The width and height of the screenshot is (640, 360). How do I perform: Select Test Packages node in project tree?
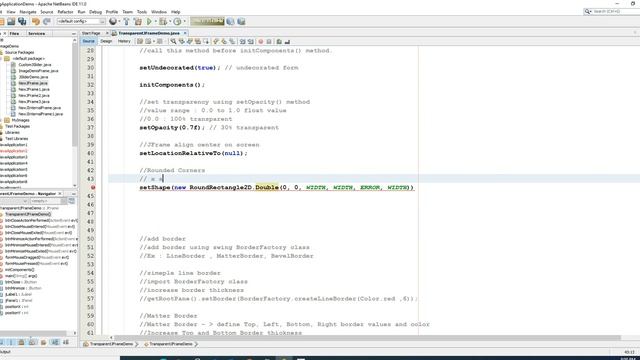[17, 126]
